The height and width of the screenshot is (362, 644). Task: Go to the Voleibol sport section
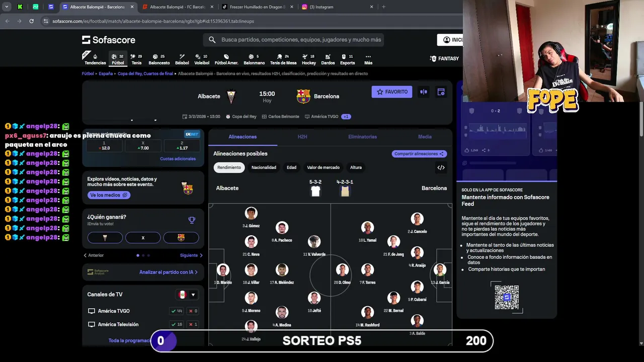coord(202,59)
